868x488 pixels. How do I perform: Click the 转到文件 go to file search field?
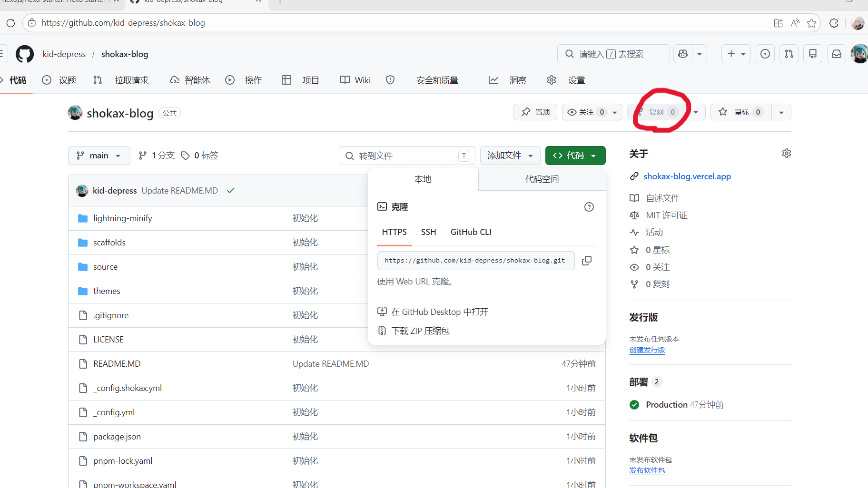point(407,156)
